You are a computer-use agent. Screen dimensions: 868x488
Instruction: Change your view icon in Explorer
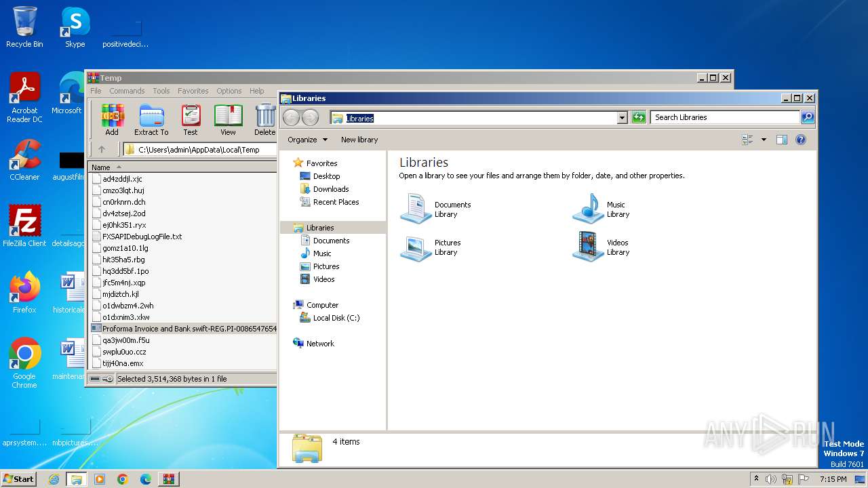coord(747,140)
